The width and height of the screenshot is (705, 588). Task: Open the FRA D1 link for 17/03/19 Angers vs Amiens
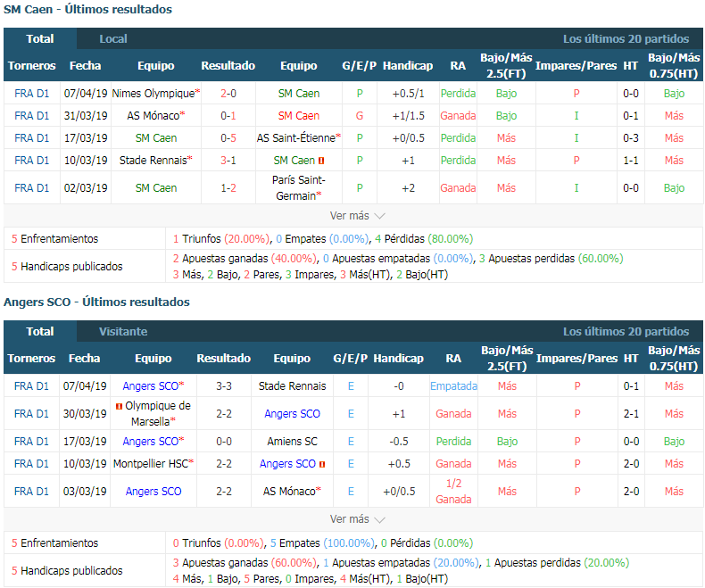[31, 442]
